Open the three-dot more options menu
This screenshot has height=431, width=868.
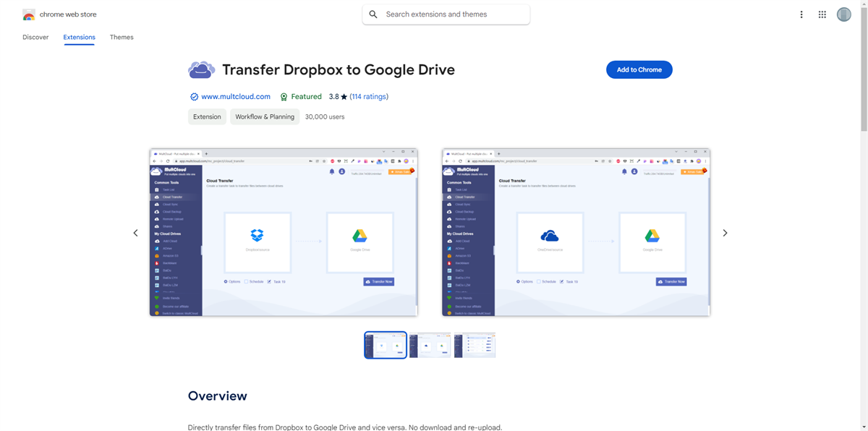[x=801, y=14]
